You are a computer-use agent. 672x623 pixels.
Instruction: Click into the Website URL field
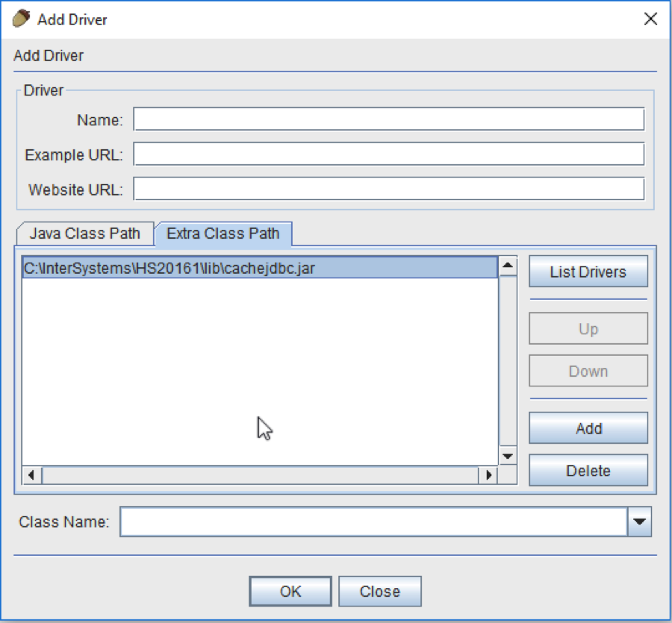coord(388,190)
